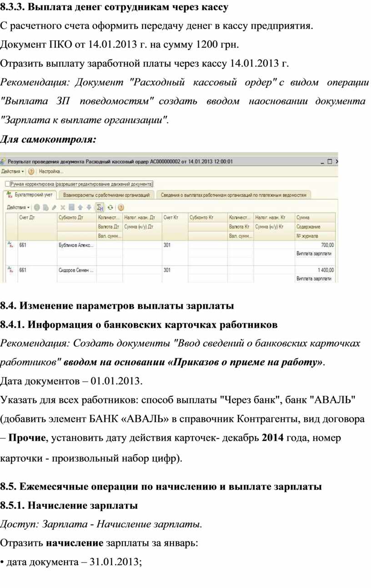This screenshot has height=588, width=371.
Task: Click the Дт/Кт icon of the Бубликов row
Action: pos(10,244)
